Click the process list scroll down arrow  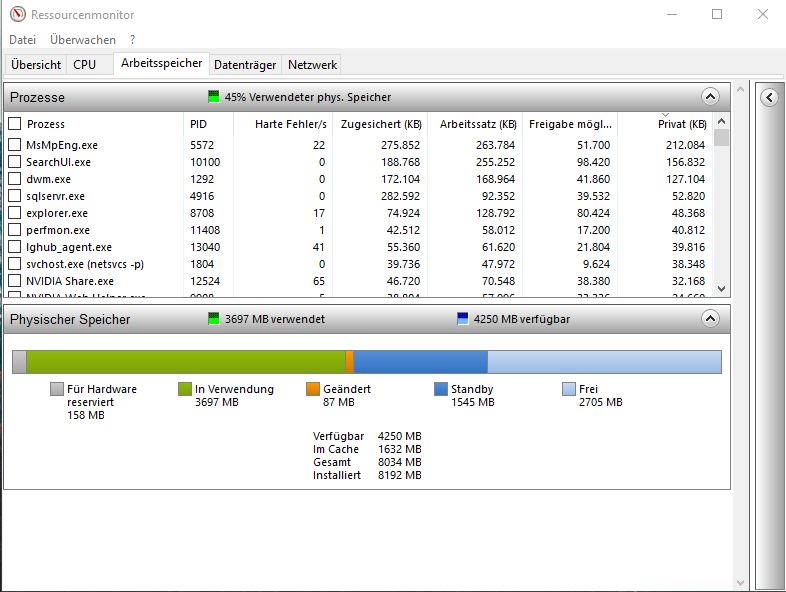[721, 289]
